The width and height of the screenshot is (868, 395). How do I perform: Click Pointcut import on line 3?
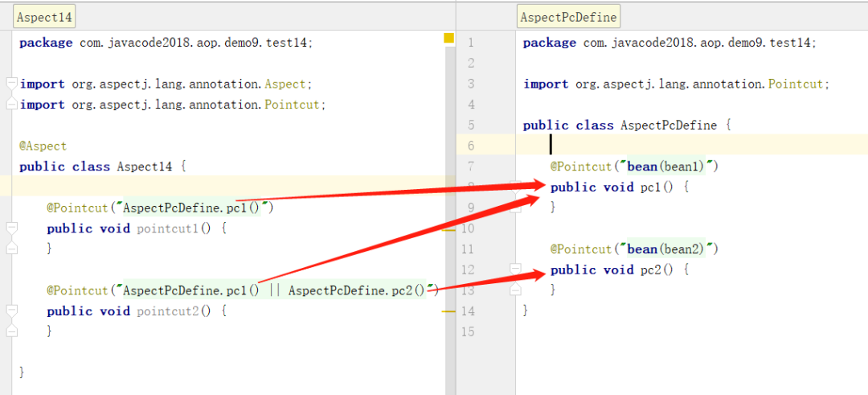click(796, 84)
